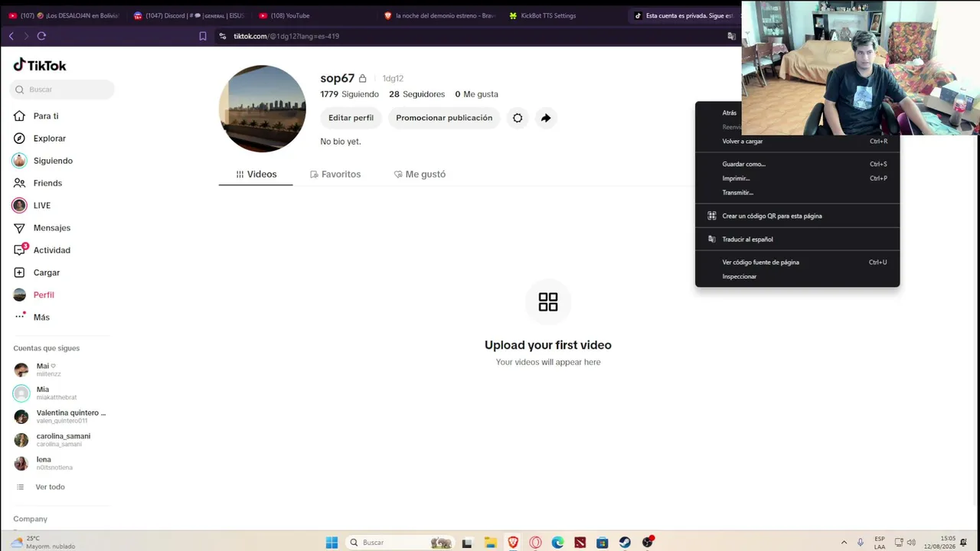This screenshot has height=551, width=980.
Task: Open lena followed account
Action: pos(44,463)
